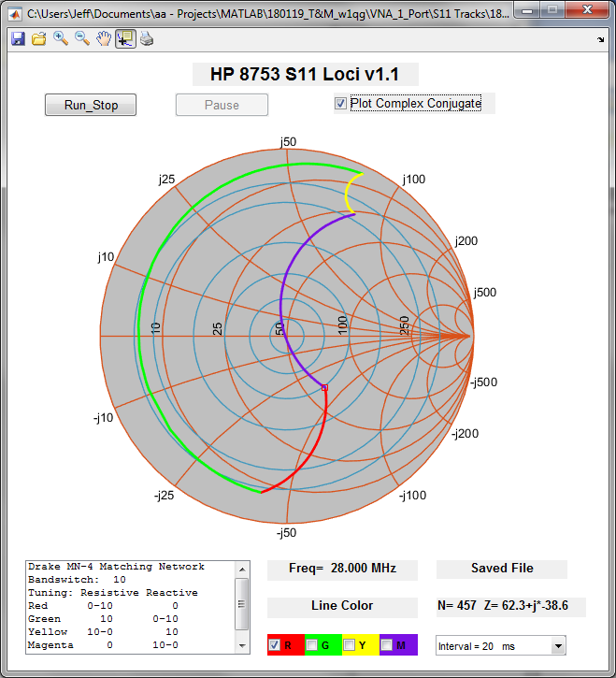Click the red data cursor marker on plot
Viewport: 616px width, 678px height.
pyautogui.click(x=324, y=388)
